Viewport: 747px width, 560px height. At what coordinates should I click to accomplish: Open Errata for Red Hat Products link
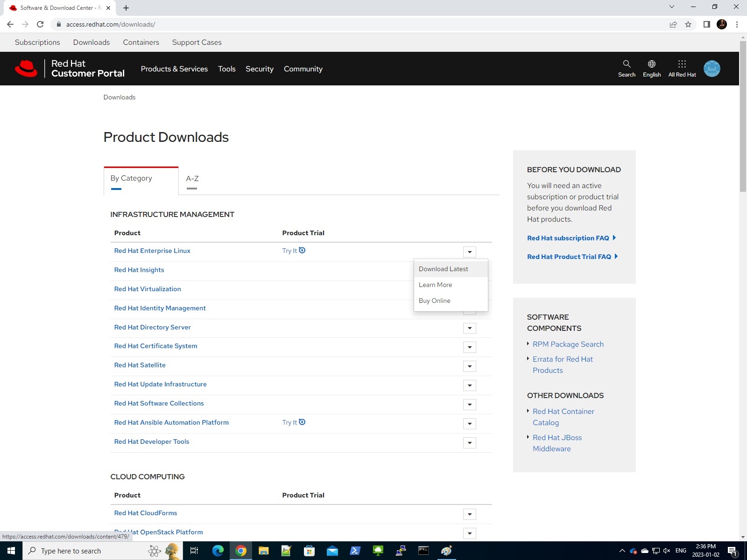click(x=563, y=364)
